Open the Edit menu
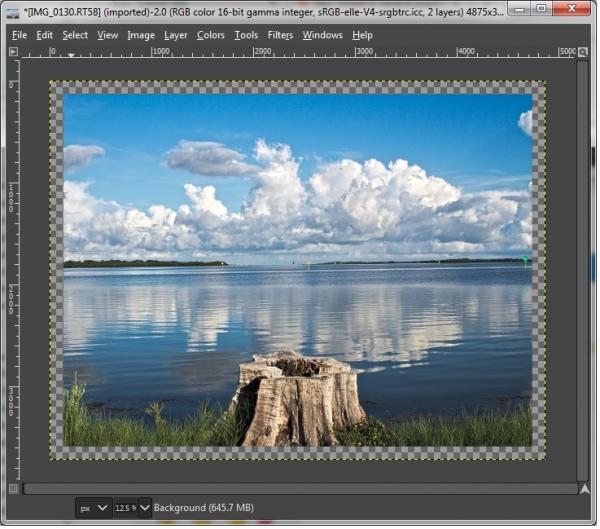 (44, 35)
